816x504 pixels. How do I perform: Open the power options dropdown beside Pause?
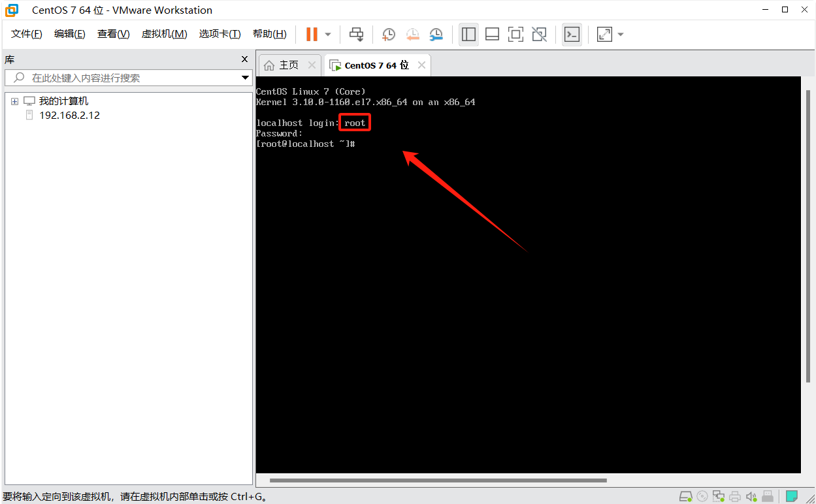[x=328, y=35]
